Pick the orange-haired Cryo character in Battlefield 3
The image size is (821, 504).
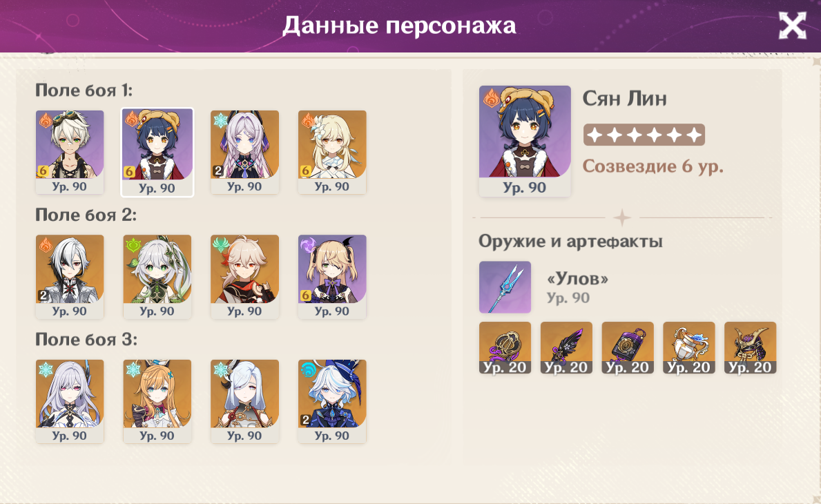pos(157,401)
